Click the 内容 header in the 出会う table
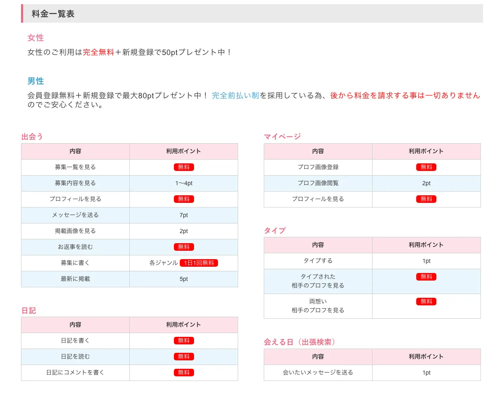 click(75, 151)
